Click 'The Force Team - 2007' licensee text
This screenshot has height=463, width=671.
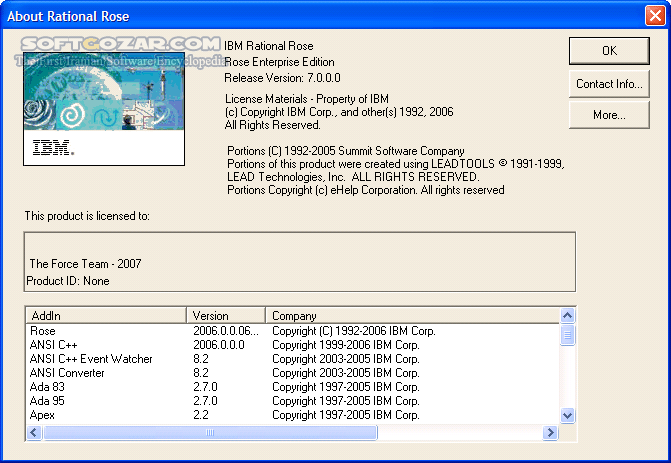85,264
